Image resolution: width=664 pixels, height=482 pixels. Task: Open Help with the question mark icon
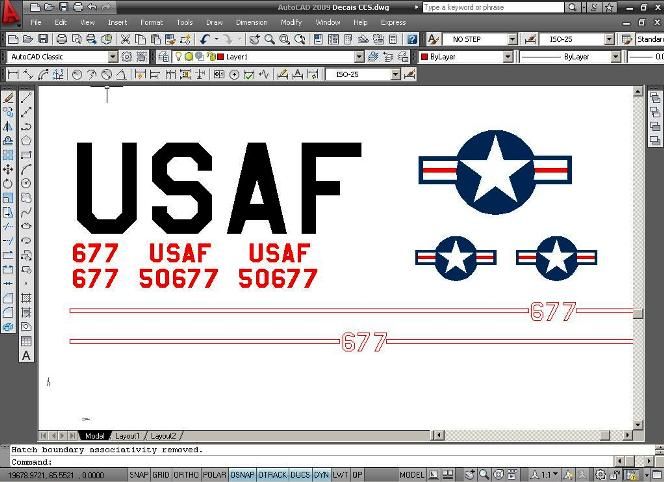412,39
